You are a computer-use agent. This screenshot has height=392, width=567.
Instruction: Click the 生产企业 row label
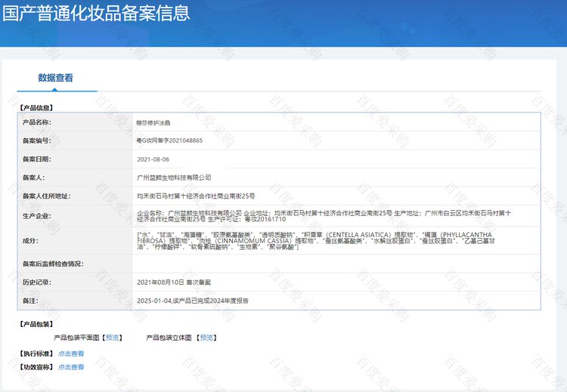[37, 216]
